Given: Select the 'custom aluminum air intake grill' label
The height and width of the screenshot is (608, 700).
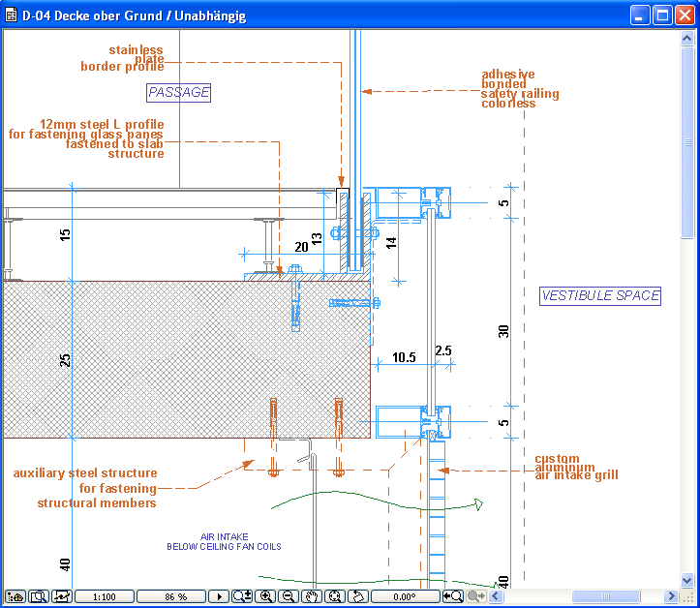Looking at the screenshot, I should pos(576,467).
